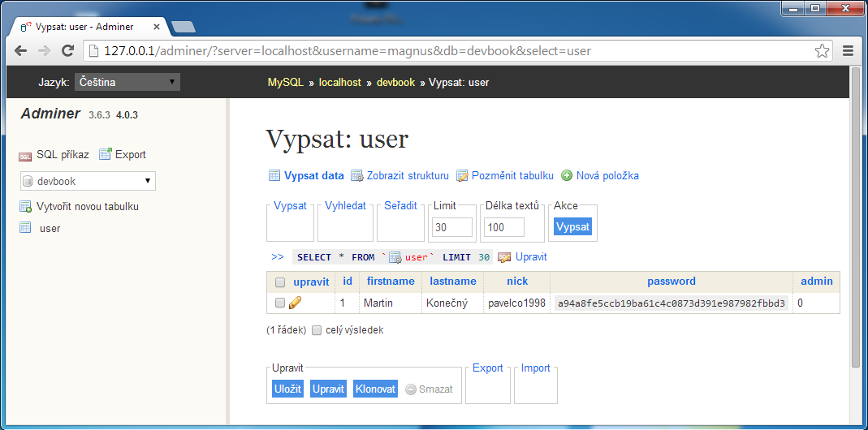Click the blue Upravit button at bottom

tap(328, 389)
